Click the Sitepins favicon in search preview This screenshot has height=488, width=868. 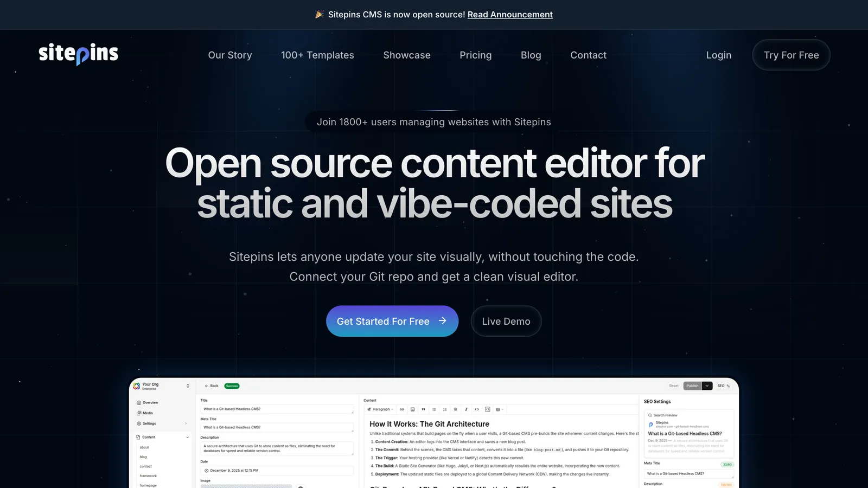point(651,425)
